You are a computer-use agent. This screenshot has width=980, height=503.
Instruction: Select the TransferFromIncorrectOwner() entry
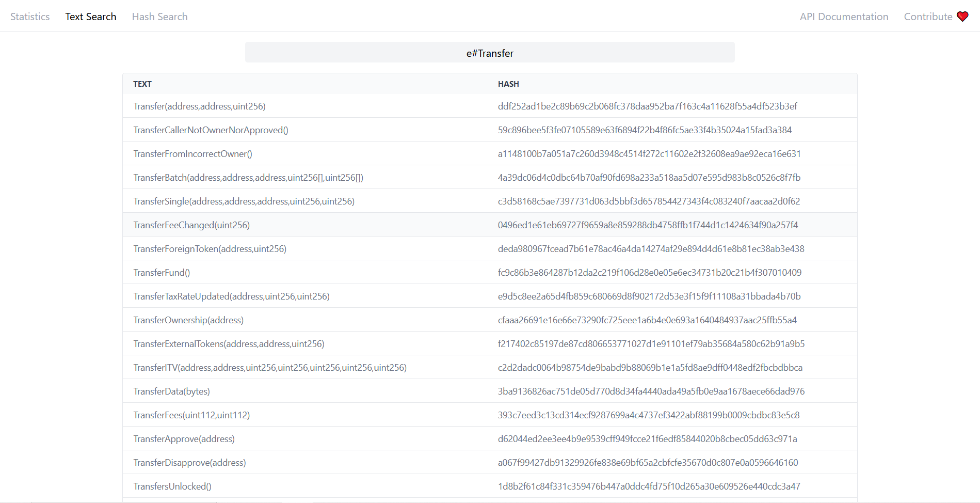point(192,154)
